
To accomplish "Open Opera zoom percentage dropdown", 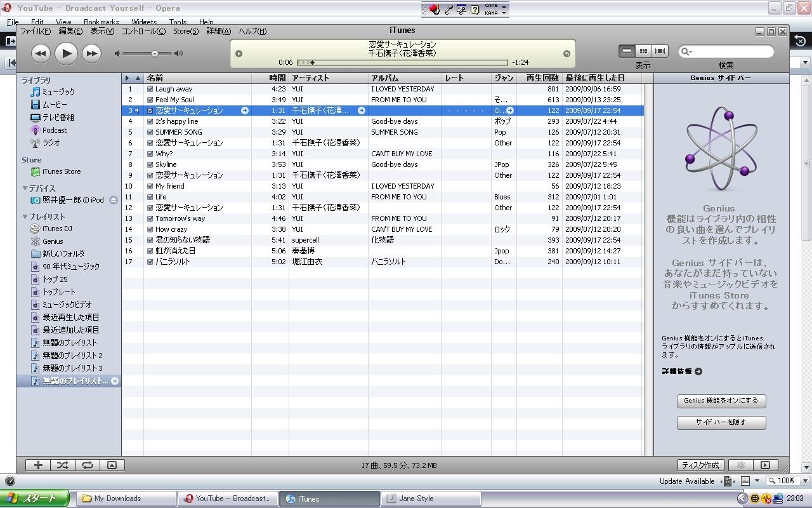I will tap(806, 481).
